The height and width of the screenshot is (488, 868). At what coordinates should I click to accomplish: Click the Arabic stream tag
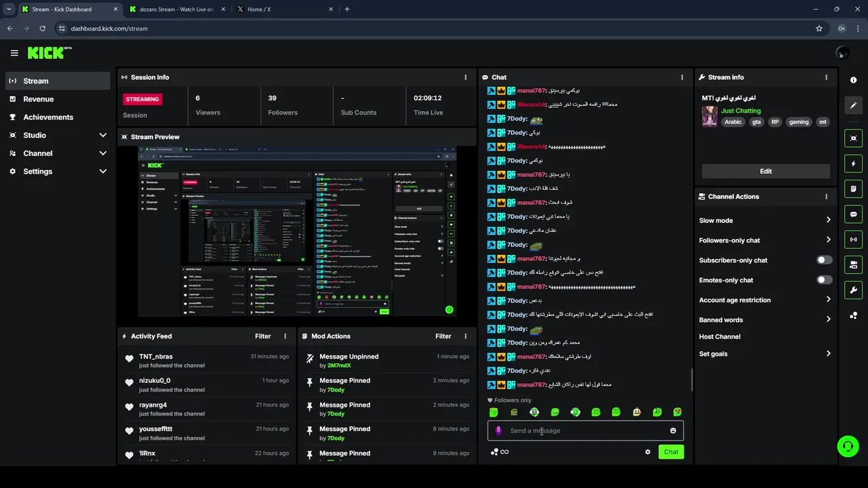pyautogui.click(x=733, y=122)
